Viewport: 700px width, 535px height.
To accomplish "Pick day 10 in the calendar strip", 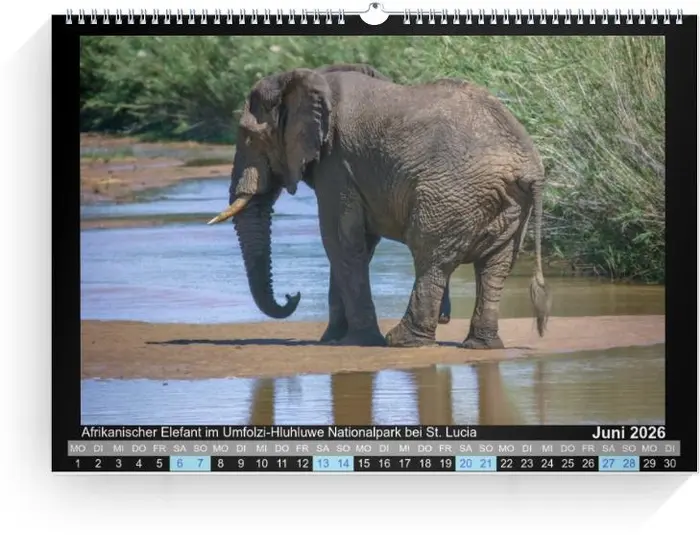I will [261, 463].
